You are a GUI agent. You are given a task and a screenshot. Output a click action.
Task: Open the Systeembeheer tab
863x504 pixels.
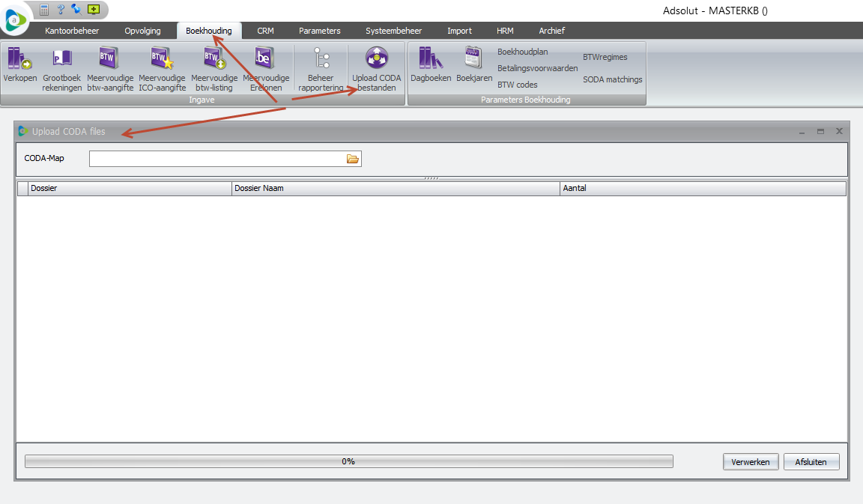(393, 31)
